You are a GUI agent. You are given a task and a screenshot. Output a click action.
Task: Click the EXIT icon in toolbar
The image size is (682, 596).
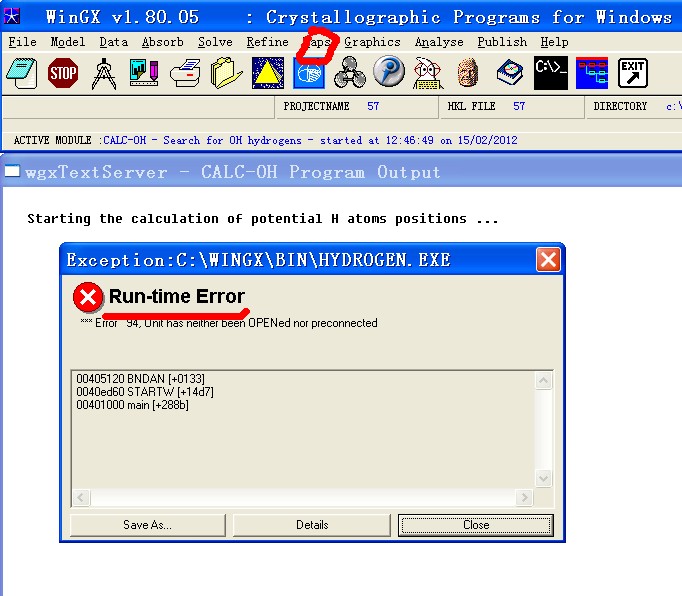point(633,73)
